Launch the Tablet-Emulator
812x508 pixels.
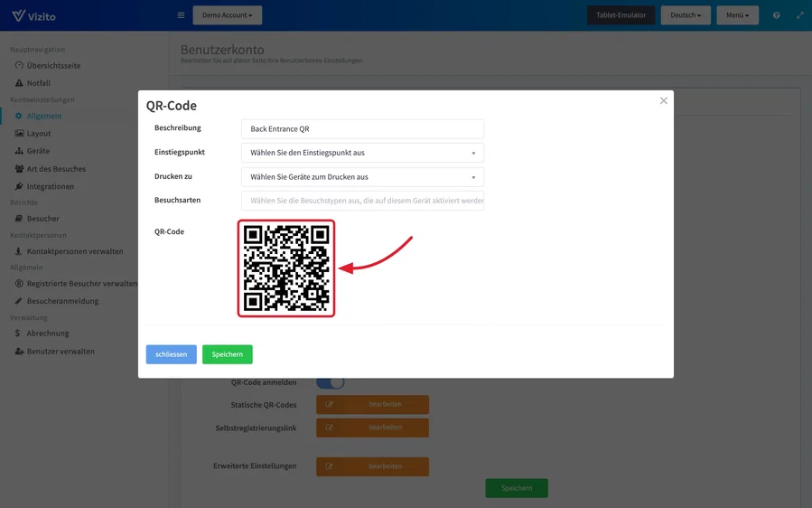(x=621, y=15)
